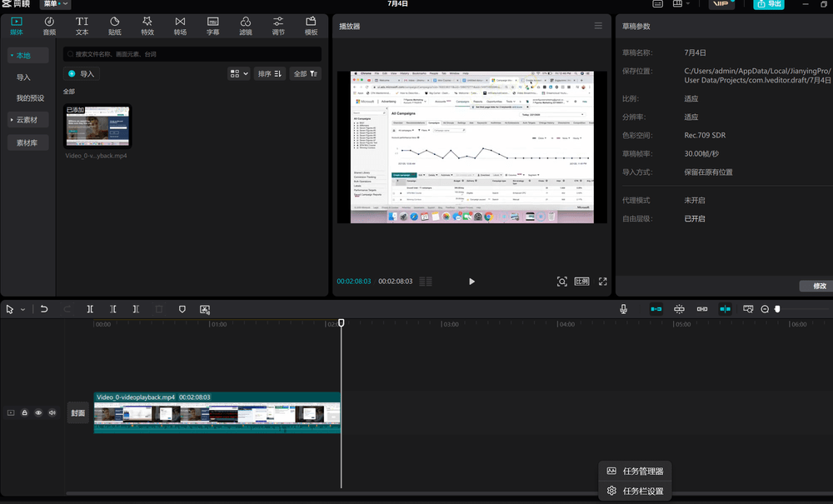Open the 转场 (Transitions) panel
Screen dimensions: 833x504
180,25
